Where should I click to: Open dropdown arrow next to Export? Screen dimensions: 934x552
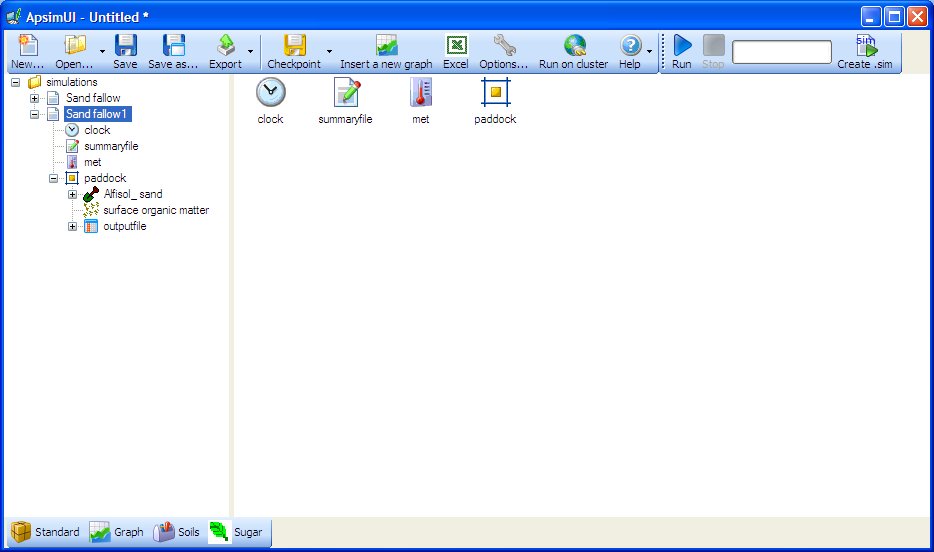(x=250, y=51)
